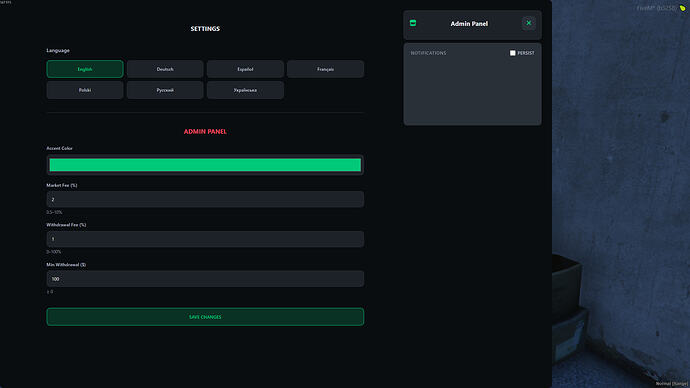Click the Language label
This screenshot has width=690, height=388.
point(58,51)
